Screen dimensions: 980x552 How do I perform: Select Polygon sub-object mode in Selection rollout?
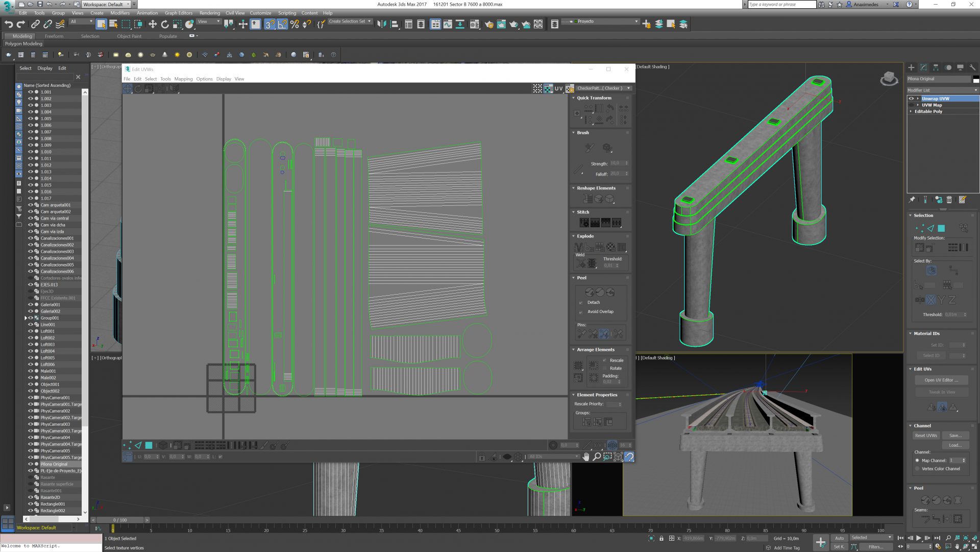(x=941, y=228)
